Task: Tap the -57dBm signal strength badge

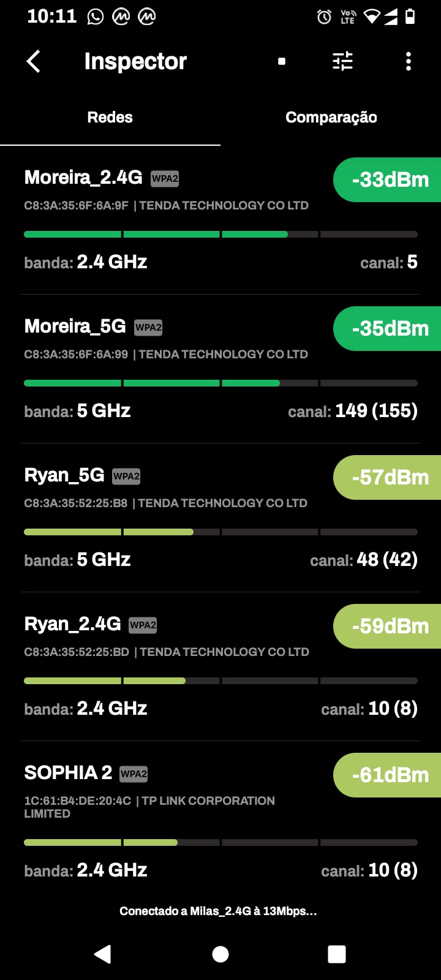Action: click(390, 478)
